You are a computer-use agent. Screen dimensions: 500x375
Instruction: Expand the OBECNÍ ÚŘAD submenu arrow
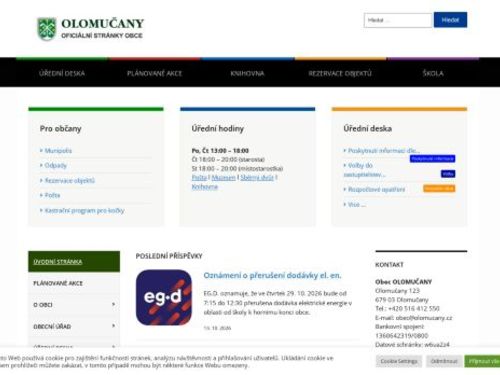113,326
